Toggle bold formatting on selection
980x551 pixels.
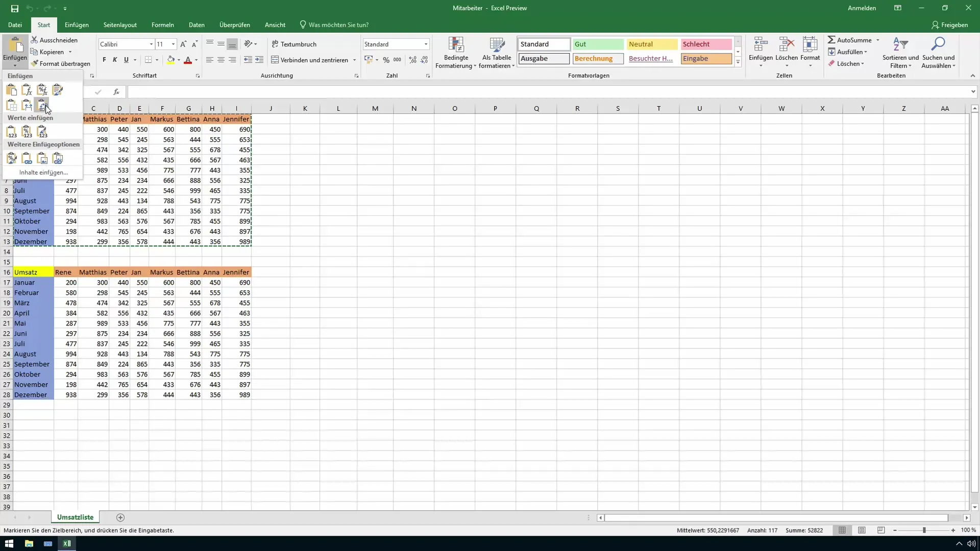[x=104, y=60]
